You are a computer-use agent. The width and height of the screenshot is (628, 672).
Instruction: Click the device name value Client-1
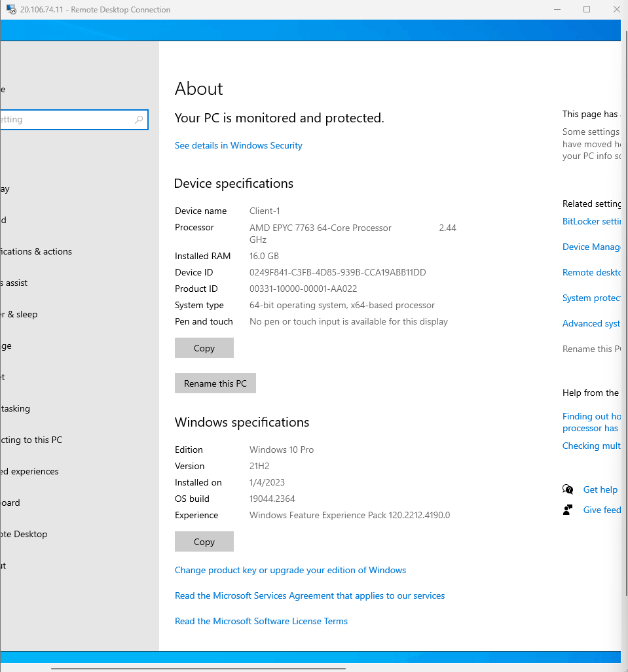pyautogui.click(x=265, y=211)
